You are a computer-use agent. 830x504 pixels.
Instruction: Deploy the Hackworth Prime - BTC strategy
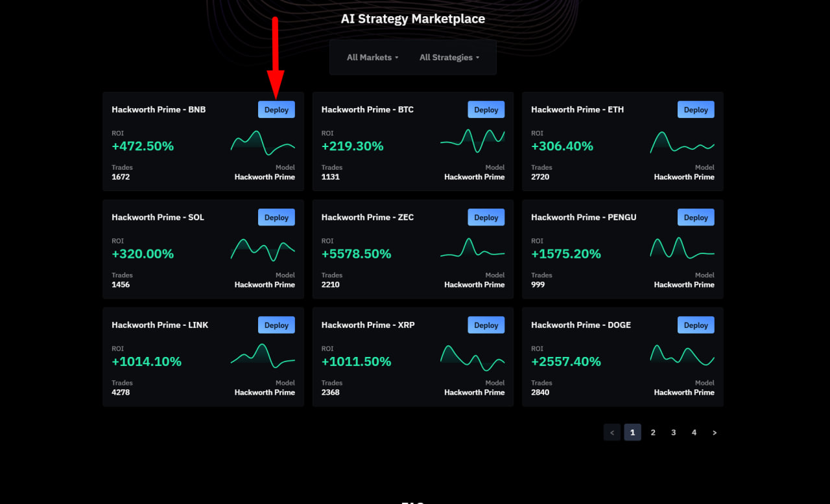pyautogui.click(x=486, y=109)
